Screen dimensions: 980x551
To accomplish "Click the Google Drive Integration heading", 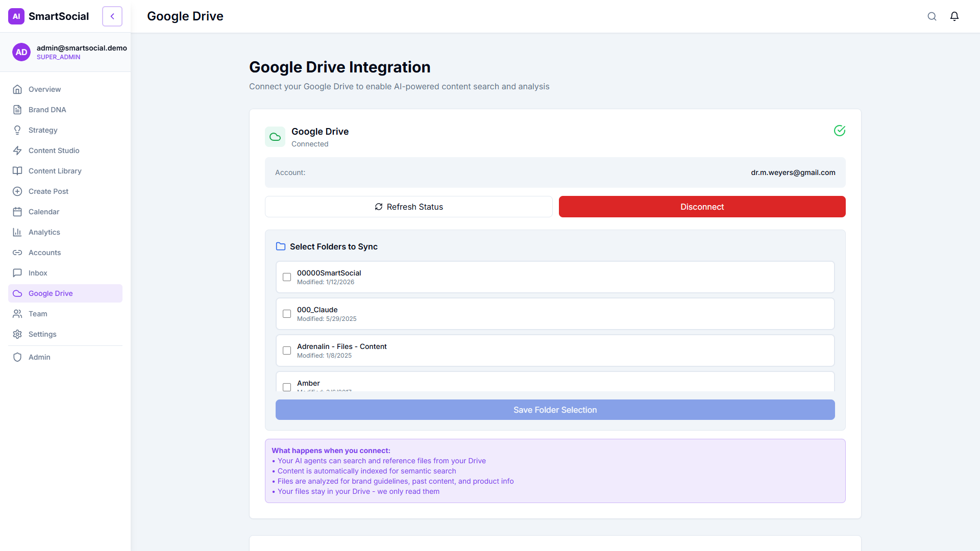I will (339, 67).
